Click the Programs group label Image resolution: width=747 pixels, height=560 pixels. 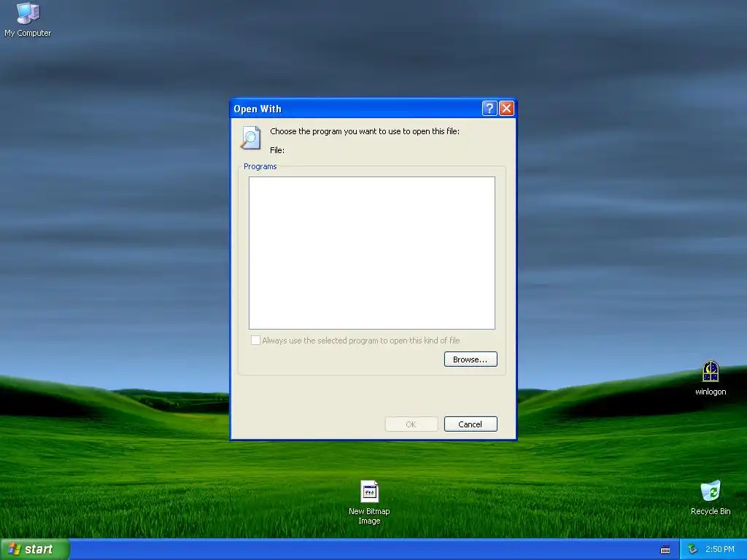(260, 166)
